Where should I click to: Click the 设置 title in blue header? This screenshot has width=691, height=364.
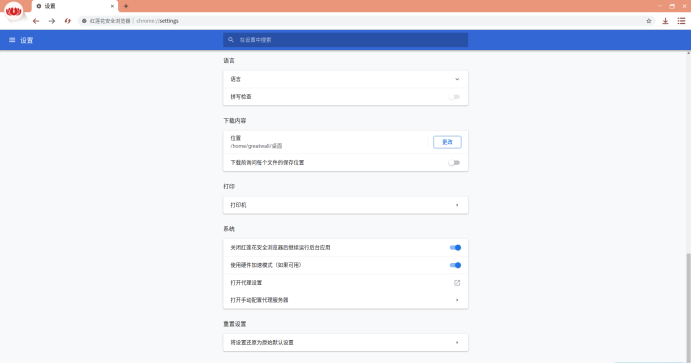pos(26,40)
